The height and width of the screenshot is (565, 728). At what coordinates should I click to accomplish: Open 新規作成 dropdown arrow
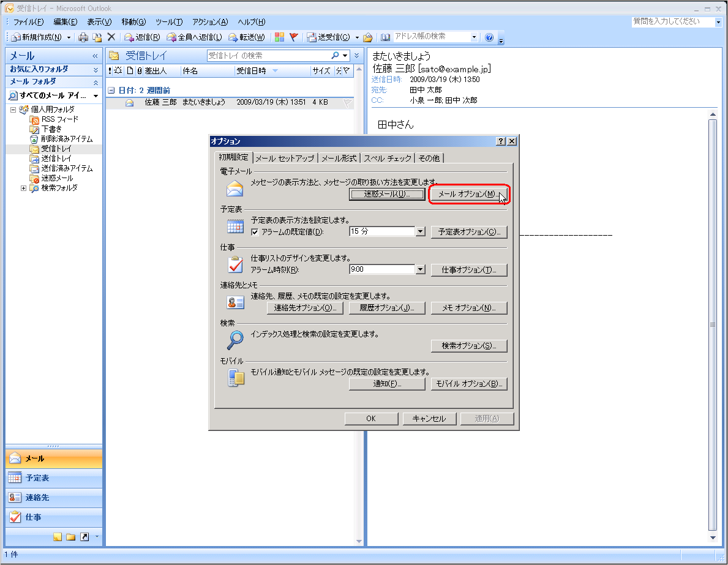[x=69, y=37]
